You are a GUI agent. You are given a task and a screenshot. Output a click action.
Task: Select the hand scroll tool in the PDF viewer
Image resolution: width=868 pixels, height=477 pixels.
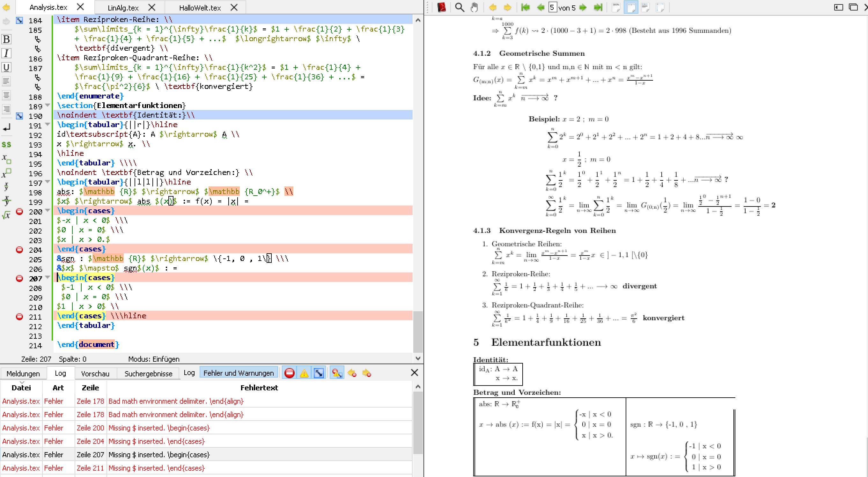tap(474, 7)
